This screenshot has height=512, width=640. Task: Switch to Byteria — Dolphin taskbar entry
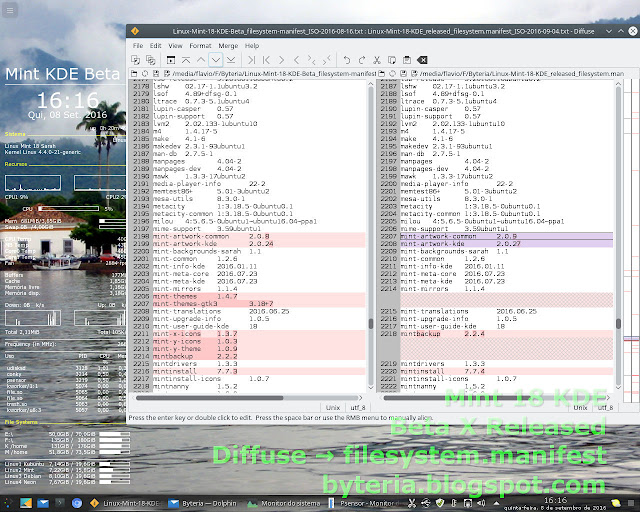202,503
